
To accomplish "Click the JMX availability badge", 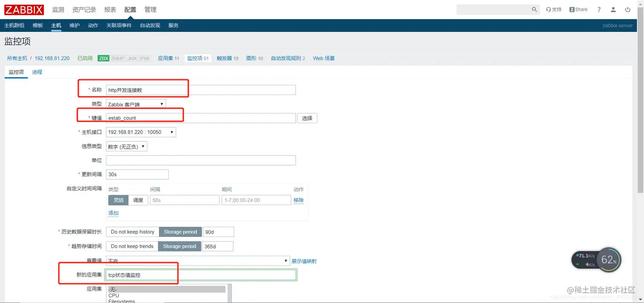I will [x=132, y=58].
